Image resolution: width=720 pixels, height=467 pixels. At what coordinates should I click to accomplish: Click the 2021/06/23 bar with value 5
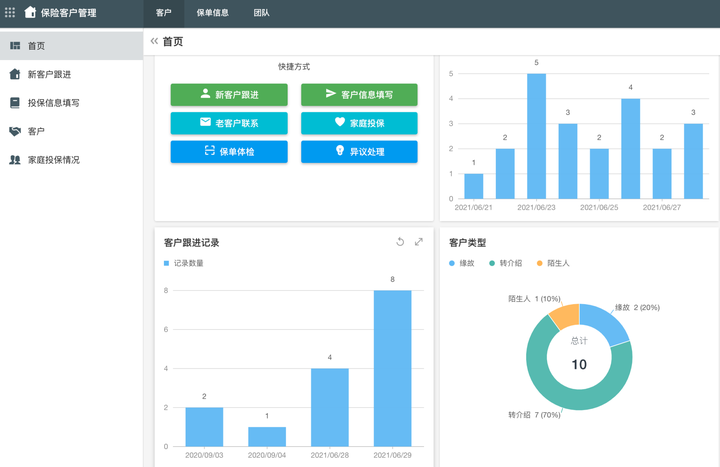tap(536, 136)
